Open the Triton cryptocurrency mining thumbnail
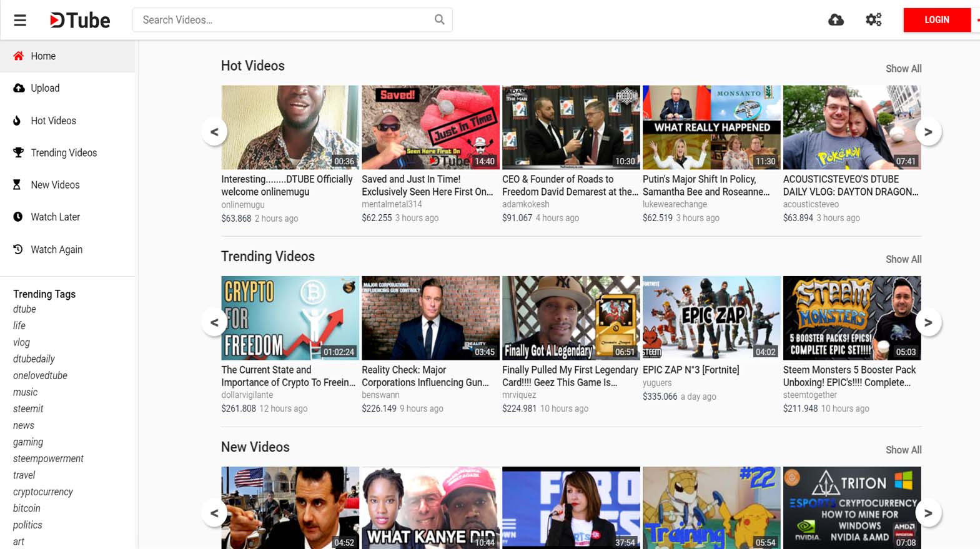This screenshot has height=549, width=980. click(x=852, y=508)
